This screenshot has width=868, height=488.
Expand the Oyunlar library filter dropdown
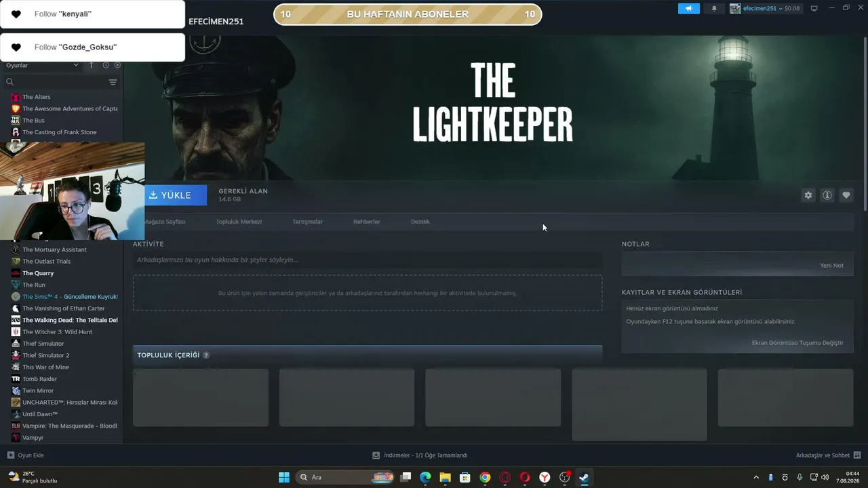(43, 65)
